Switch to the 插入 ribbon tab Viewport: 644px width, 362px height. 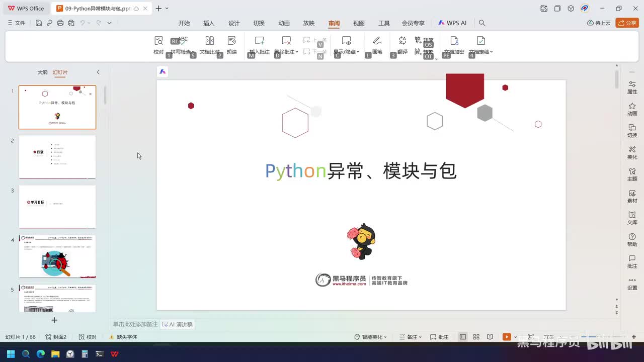pos(209,23)
